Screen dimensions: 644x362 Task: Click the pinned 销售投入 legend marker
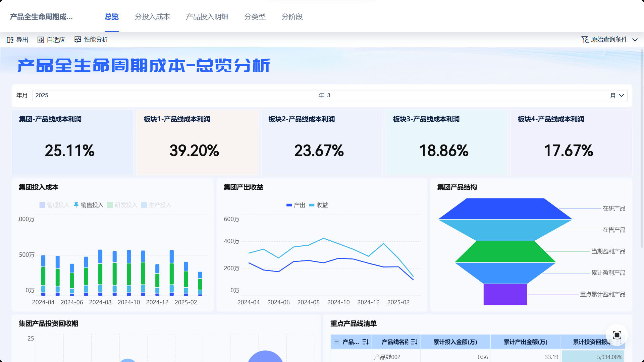point(76,205)
